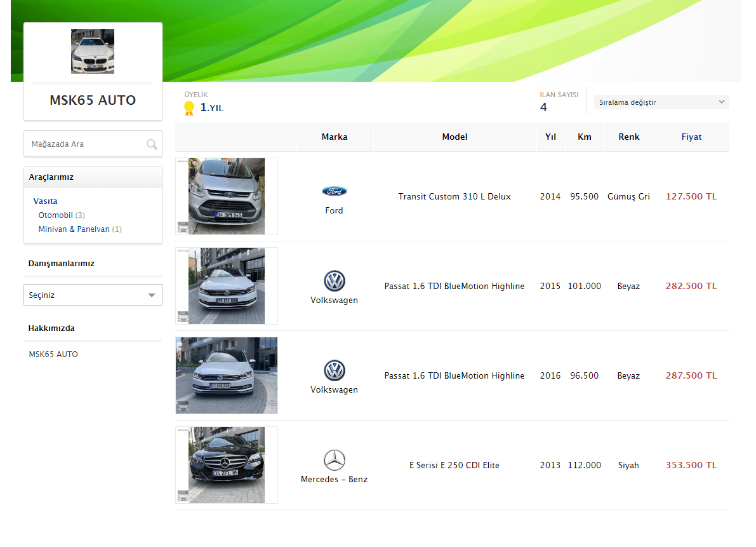Click the 112.000 km value
The height and width of the screenshot is (547, 756).
585,466
